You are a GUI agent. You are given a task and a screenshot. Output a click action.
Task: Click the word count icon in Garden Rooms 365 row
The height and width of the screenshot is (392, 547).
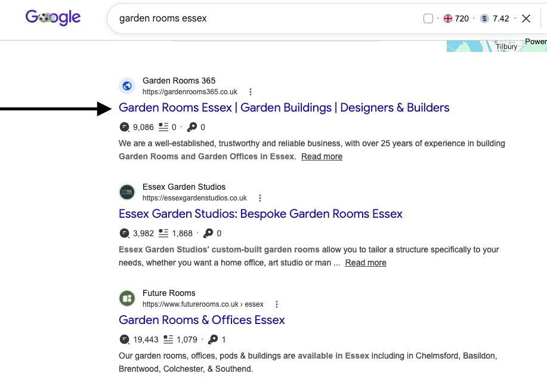point(163,127)
